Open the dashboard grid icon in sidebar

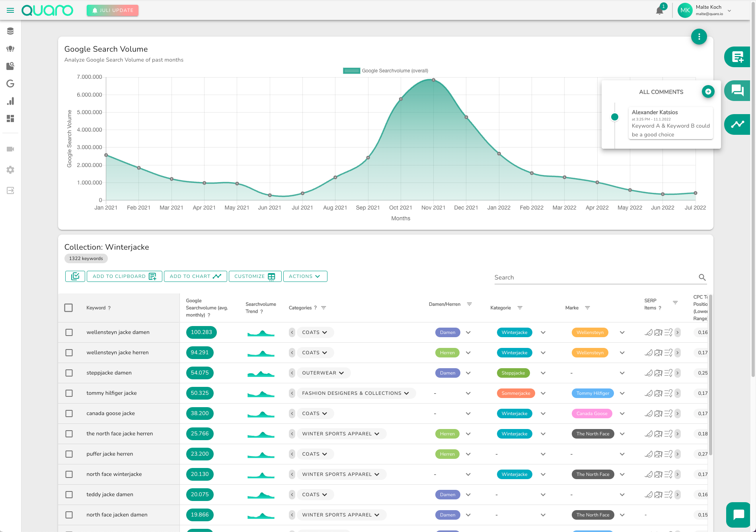pyautogui.click(x=10, y=118)
